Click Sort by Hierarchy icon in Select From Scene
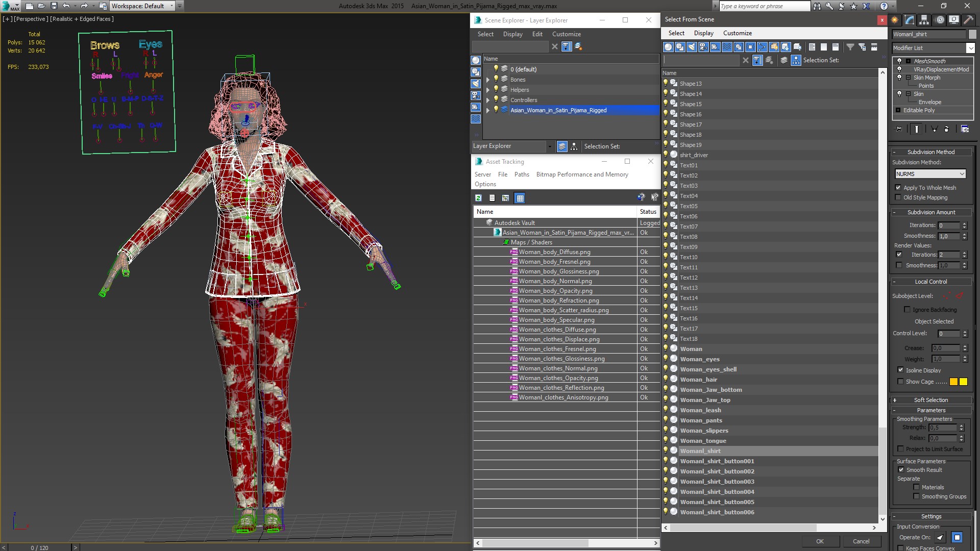The width and height of the screenshot is (980, 551). click(x=796, y=60)
